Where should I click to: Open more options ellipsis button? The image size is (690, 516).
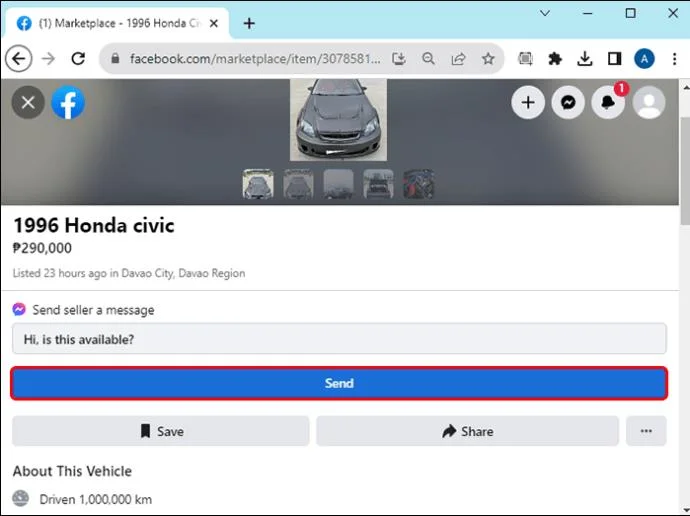(646, 431)
